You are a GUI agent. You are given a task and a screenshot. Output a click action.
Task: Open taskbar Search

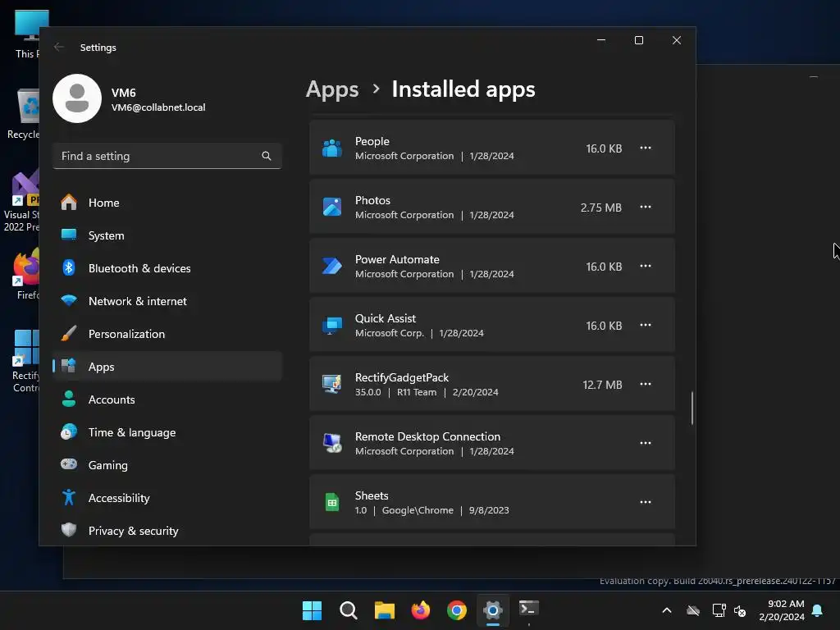pyautogui.click(x=348, y=610)
